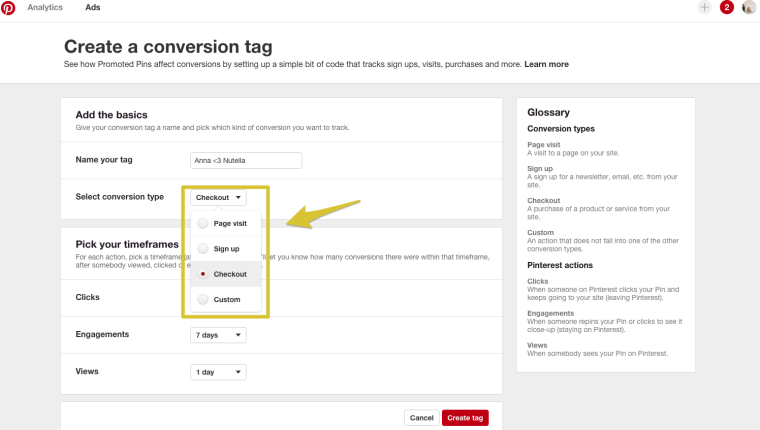Open the Ads menu
The image size is (760, 430).
pyautogui.click(x=93, y=7)
